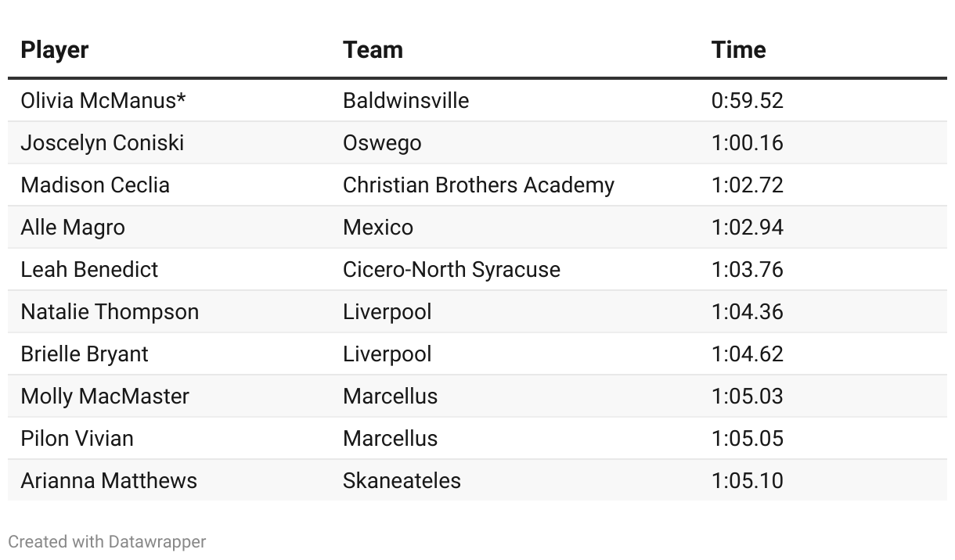The width and height of the screenshot is (955, 560).
Task: Select Alle Magro in the table
Action: [x=73, y=228]
